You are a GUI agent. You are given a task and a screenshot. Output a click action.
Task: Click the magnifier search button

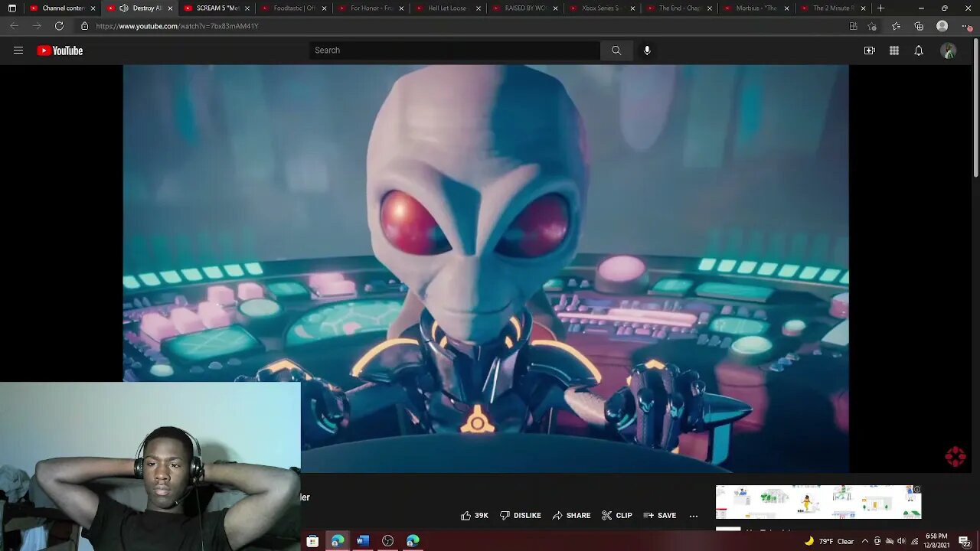tap(616, 51)
